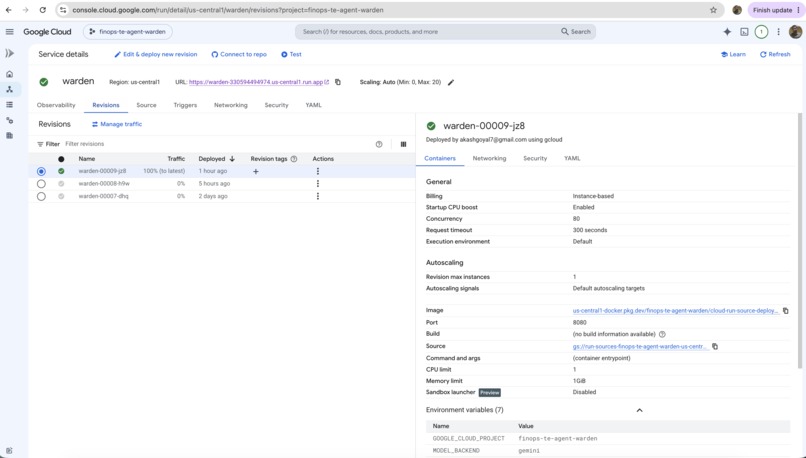This screenshot has width=806, height=458.
Task: Add revision tag to warden-00009-jz8
Action: click(x=255, y=172)
